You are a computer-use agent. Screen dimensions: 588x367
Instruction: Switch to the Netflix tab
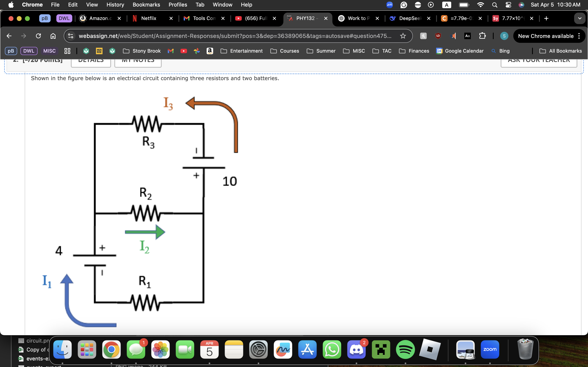[x=148, y=18]
